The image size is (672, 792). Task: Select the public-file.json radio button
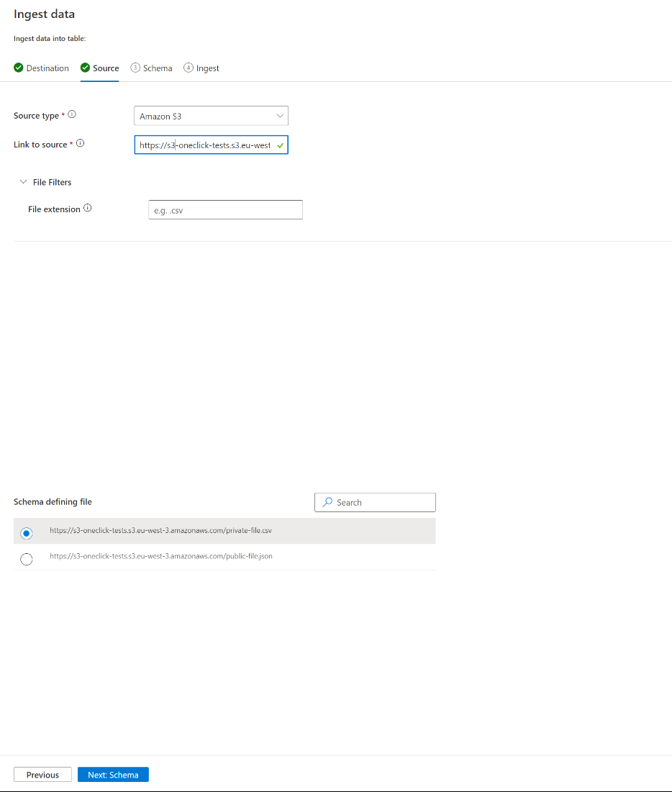coord(27,559)
